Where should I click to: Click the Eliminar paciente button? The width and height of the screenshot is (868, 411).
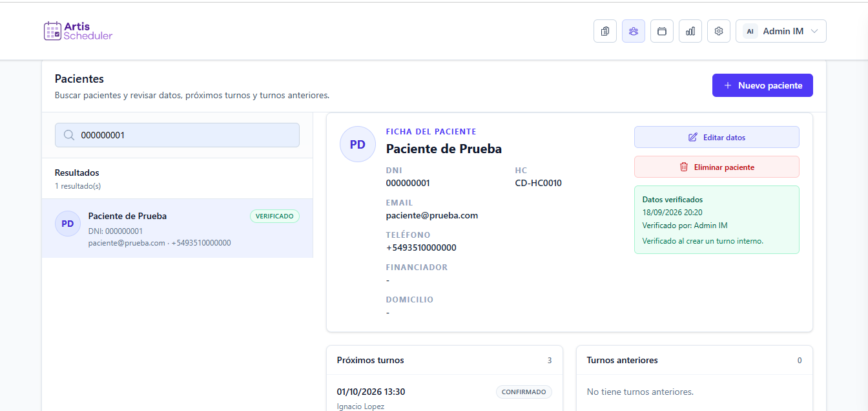pos(717,167)
